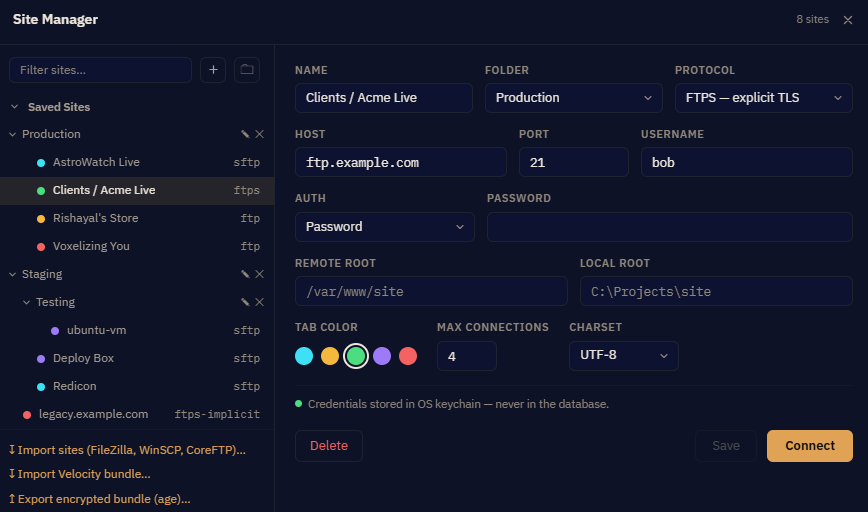Viewport: 868px width, 512px height.
Task: Rename the Staging folder with pencil icon
Action: click(x=245, y=274)
